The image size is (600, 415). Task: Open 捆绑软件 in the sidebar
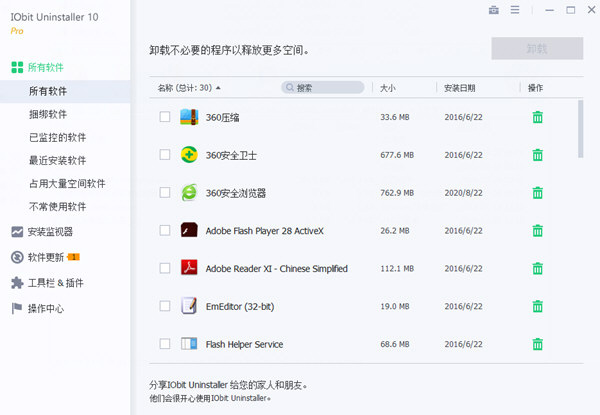(49, 114)
